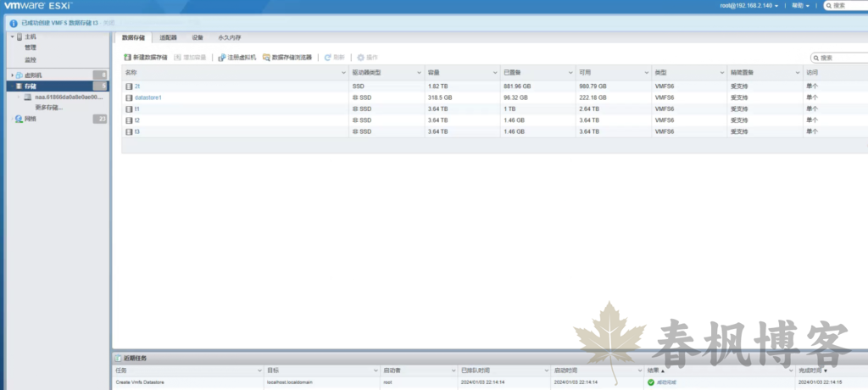The height and width of the screenshot is (390, 868).
Task: Click the 980.79 GB free cell
Action: (x=593, y=86)
